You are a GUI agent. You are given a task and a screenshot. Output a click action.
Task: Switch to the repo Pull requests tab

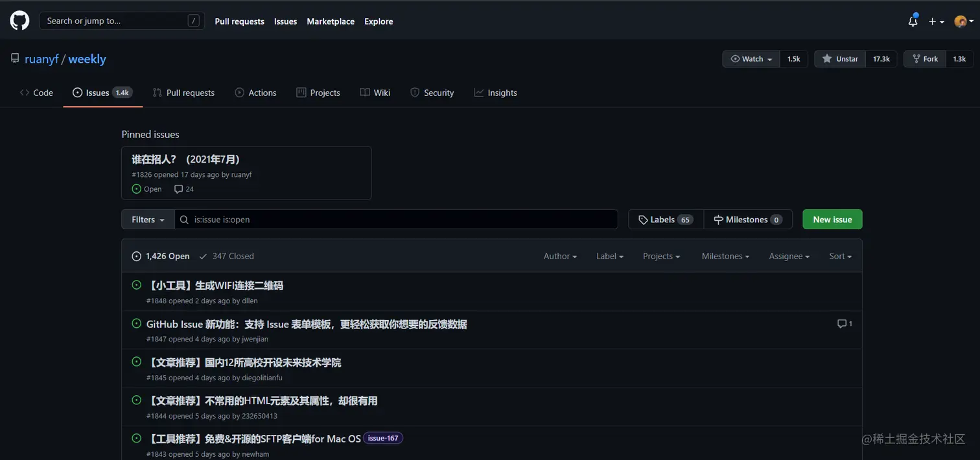coord(183,93)
